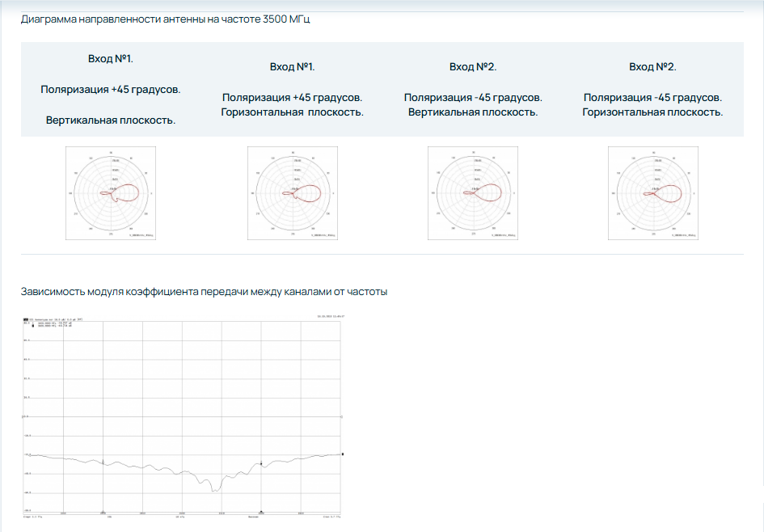This screenshot has height=532, width=764.
Task: Open the second polar diagram thumbnail
Action: point(292,193)
